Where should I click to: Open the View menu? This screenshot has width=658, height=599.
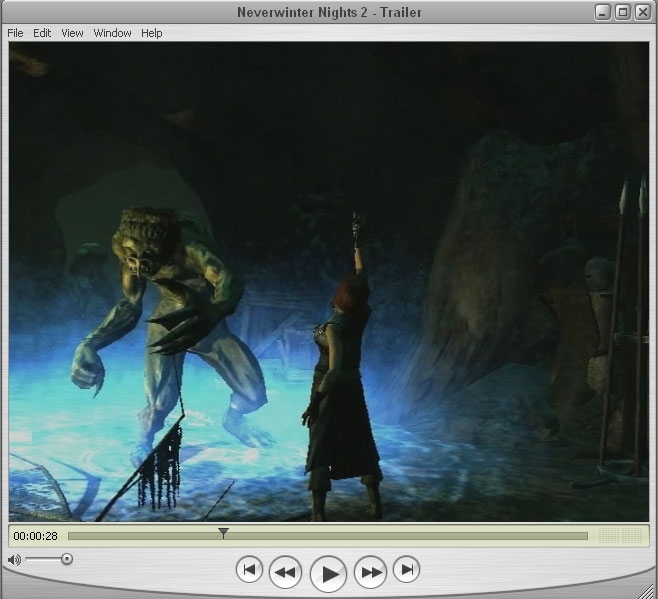pos(72,33)
